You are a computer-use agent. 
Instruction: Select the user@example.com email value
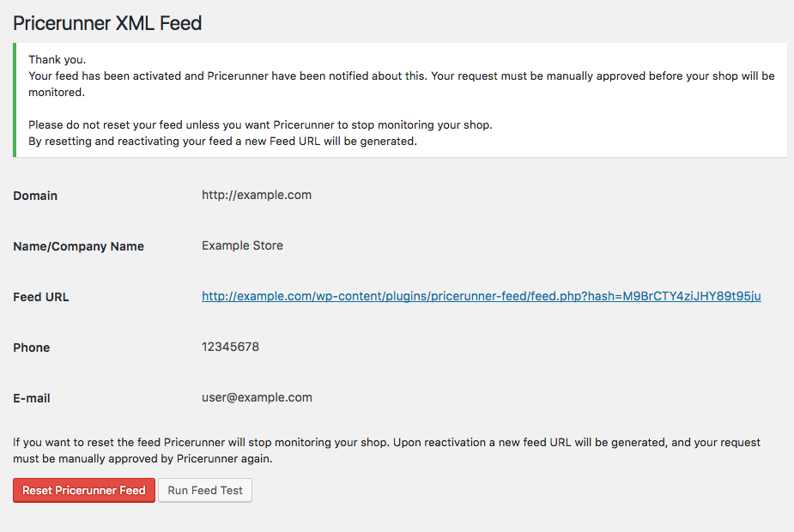(x=257, y=397)
